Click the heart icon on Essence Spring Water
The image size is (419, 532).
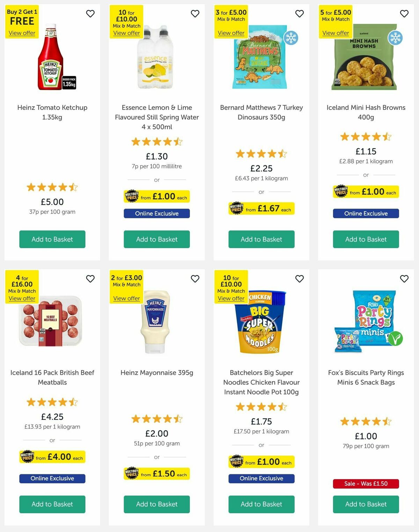[195, 14]
